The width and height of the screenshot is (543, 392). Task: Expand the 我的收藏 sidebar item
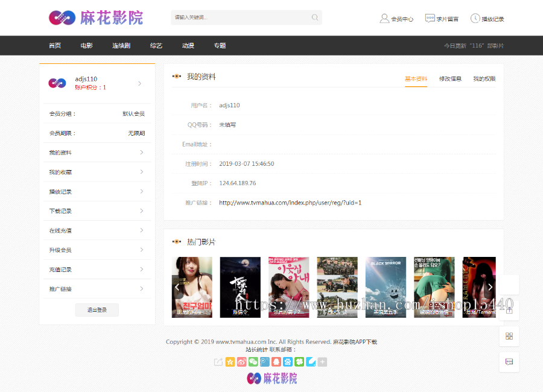tap(97, 171)
